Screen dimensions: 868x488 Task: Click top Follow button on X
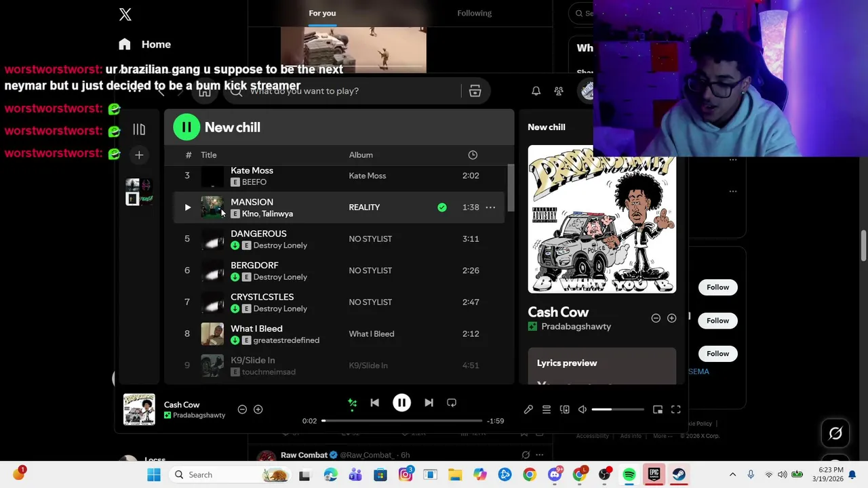717,287
